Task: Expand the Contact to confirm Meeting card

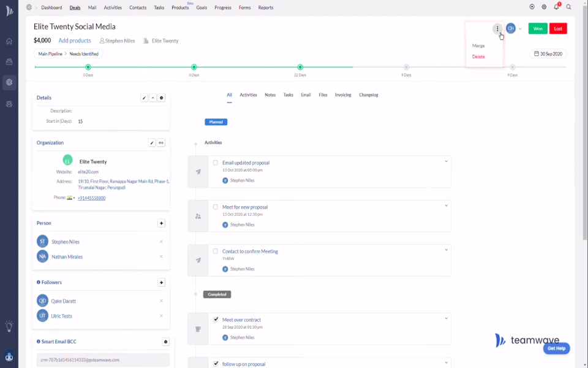Action: tap(447, 250)
